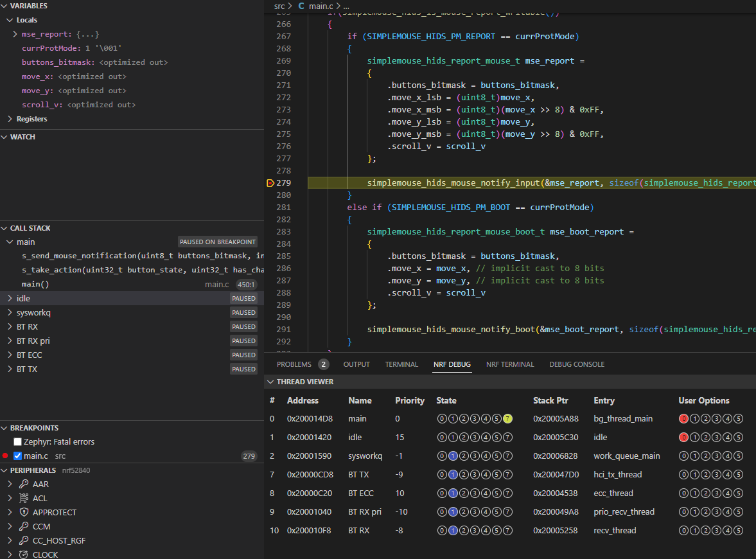Click the src breadcrumb folder link
This screenshot has width=756, height=559.
pyautogui.click(x=279, y=6)
